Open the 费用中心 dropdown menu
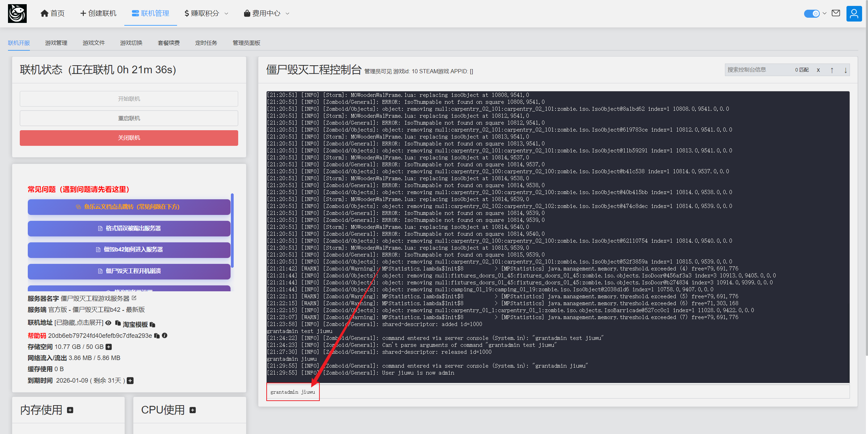 pos(266,14)
